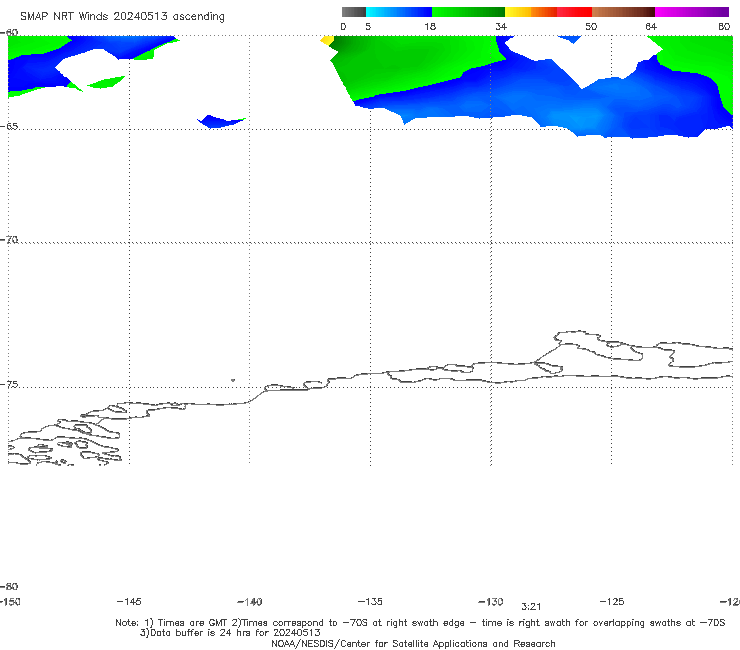740x650 pixels.
Task: Click the small yellow wind patch
Action: pyautogui.click(x=327, y=41)
